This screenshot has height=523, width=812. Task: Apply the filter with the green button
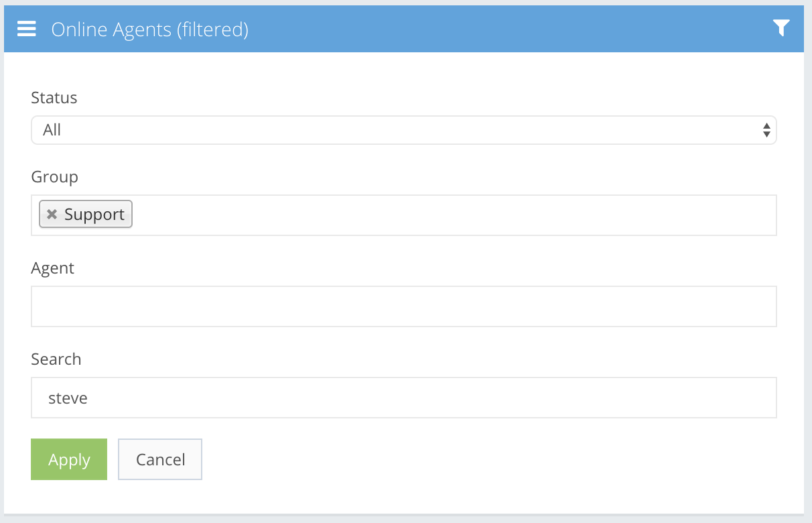click(69, 459)
